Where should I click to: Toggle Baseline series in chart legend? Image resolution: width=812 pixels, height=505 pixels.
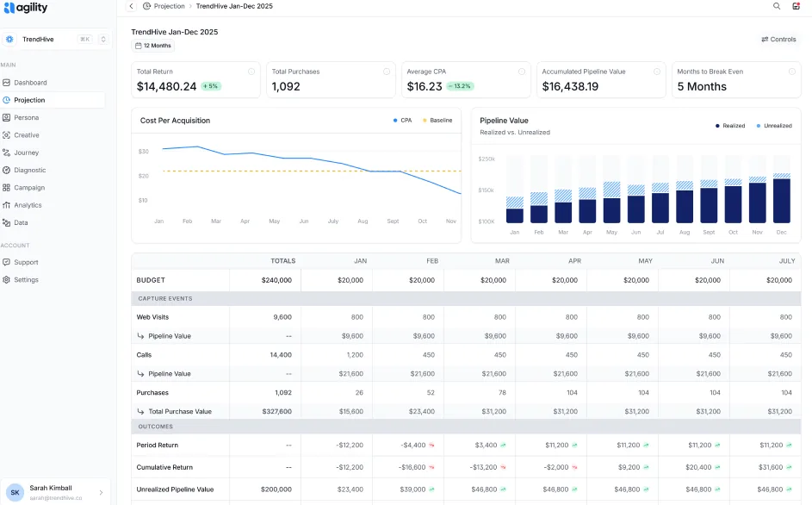[x=437, y=121]
